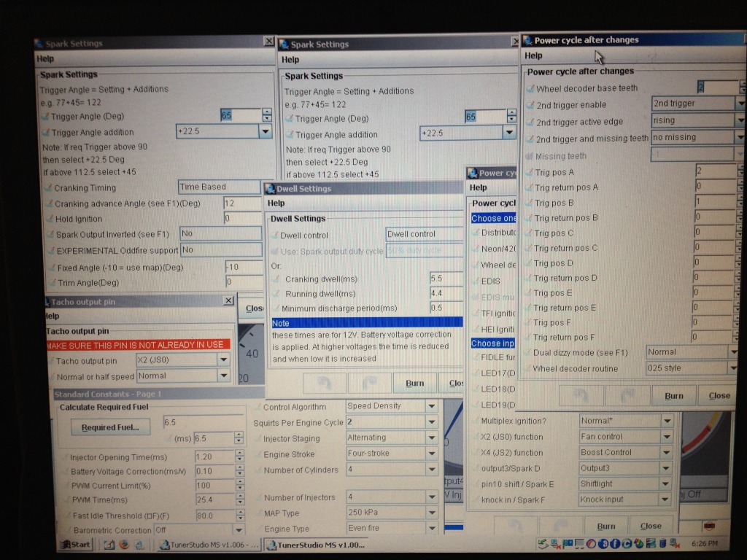Click the edit icon beside Running dwell(ms)
747x560 pixels.
pyautogui.click(x=276, y=294)
